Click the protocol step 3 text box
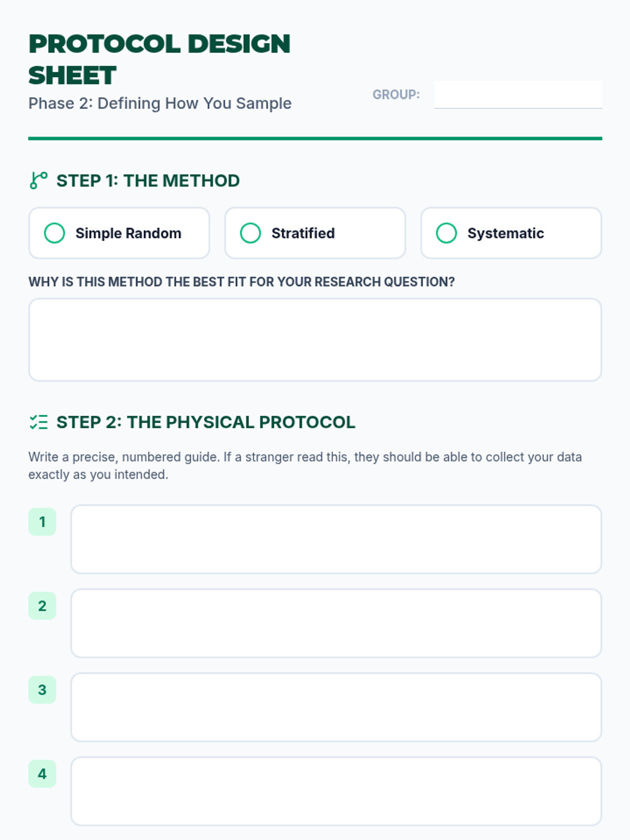This screenshot has height=840, width=630. click(x=336, y=707)
